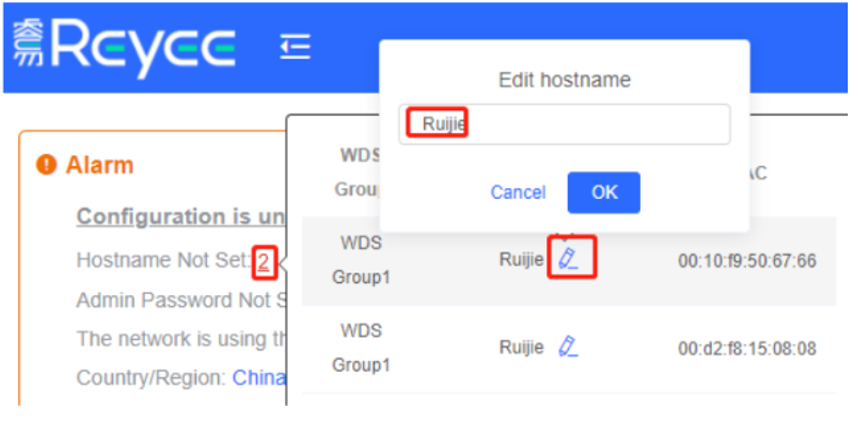
Task: Click the China Country/Region link
Action: (x=260, y=378)
